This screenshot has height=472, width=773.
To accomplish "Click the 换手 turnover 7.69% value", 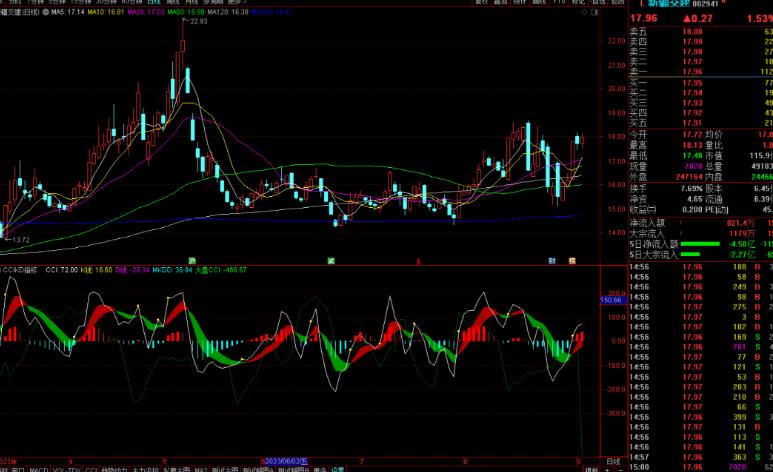I will point(691,188).
